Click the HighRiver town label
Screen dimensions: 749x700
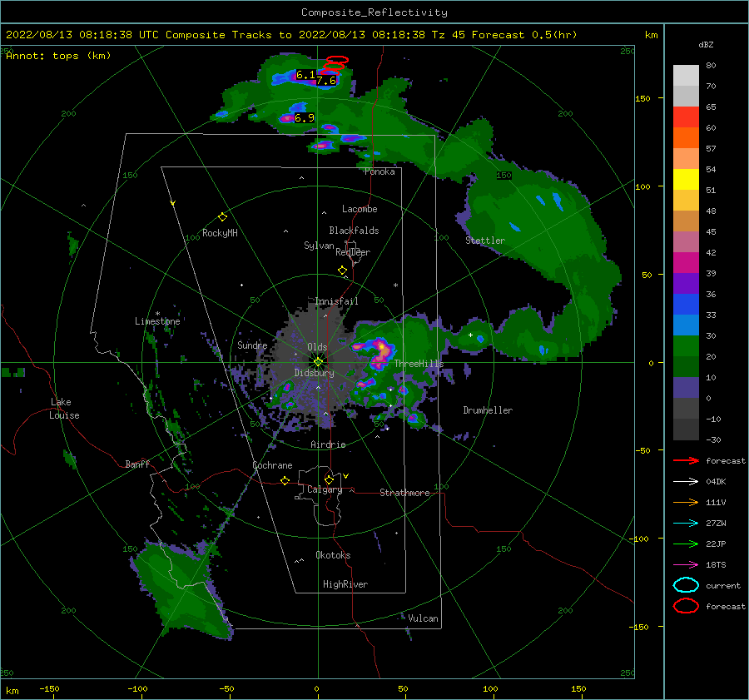point(345,584)
